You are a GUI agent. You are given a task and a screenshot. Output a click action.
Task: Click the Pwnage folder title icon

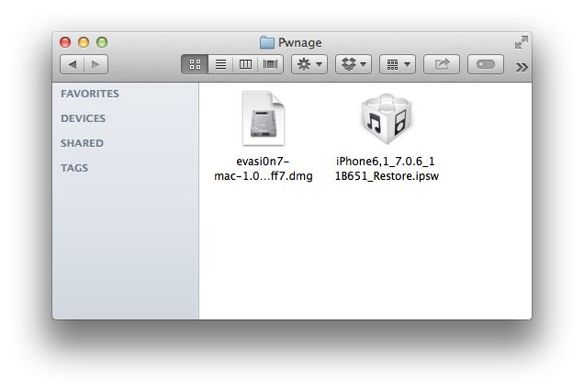click(x=267, y=42)
